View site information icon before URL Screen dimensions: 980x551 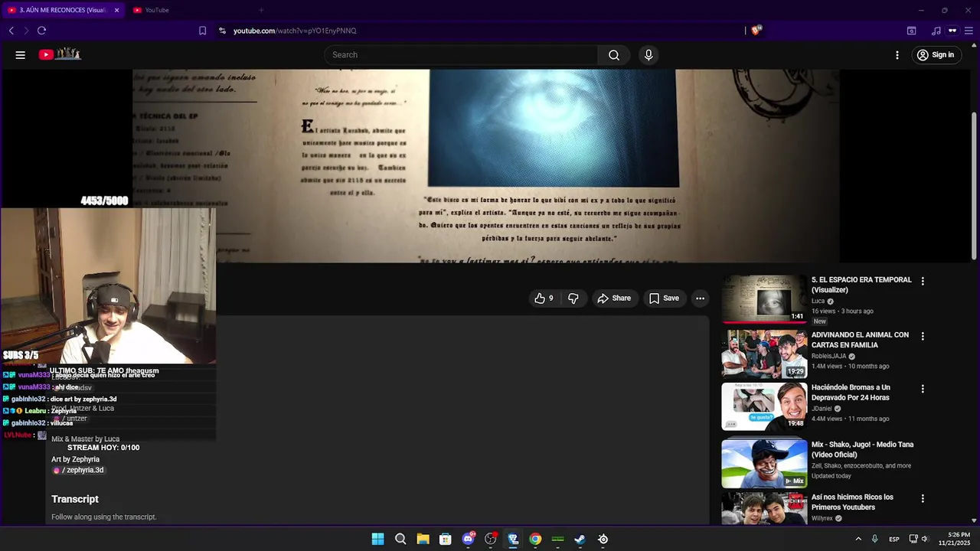222,31
